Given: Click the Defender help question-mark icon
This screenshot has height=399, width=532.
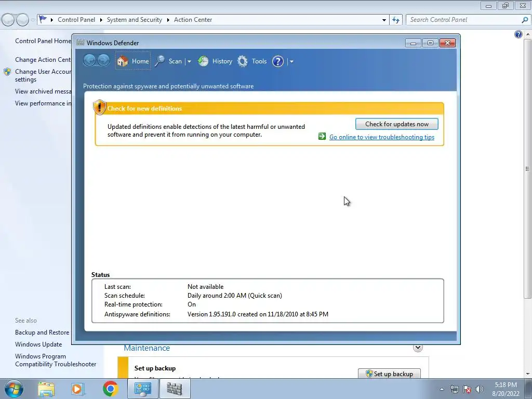Looking at the screenshot, I should (278, 61).
